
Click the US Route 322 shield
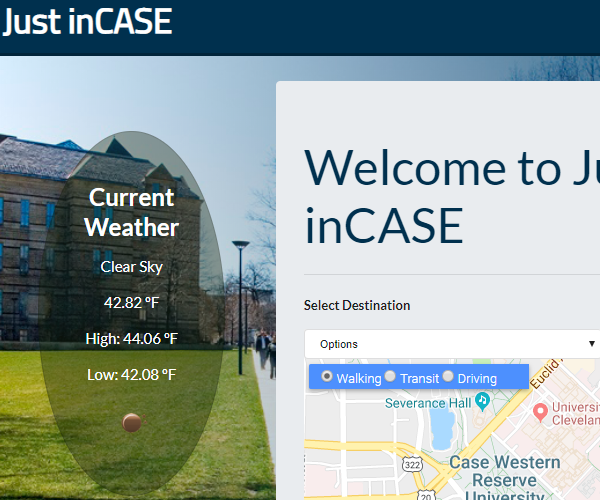coord(413,465)
